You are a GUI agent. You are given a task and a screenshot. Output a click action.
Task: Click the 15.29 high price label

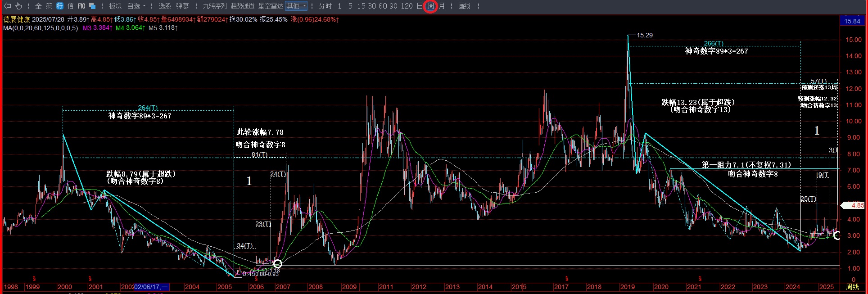pos(645,35)
